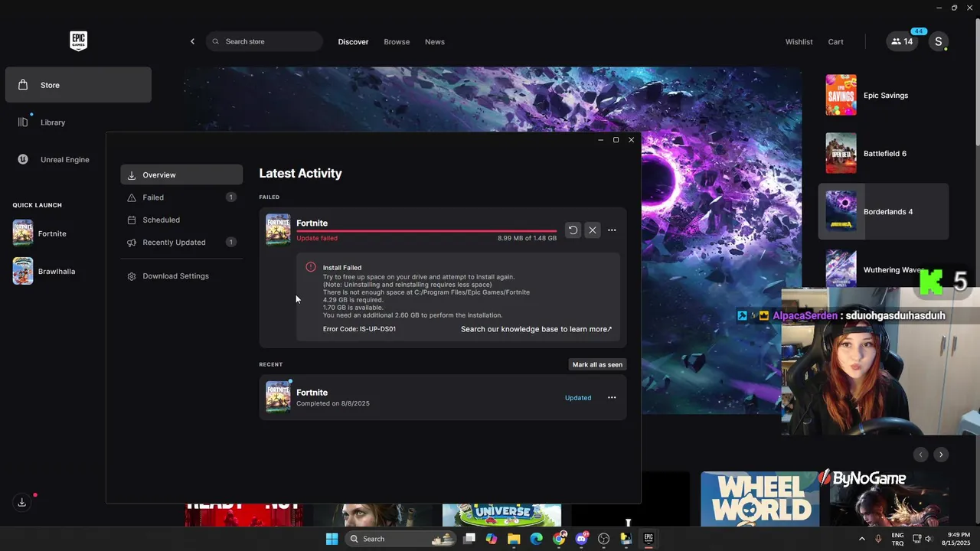980x551 pixels.
Task: Click Search our knowledge base to learn more
Action: 536,329
